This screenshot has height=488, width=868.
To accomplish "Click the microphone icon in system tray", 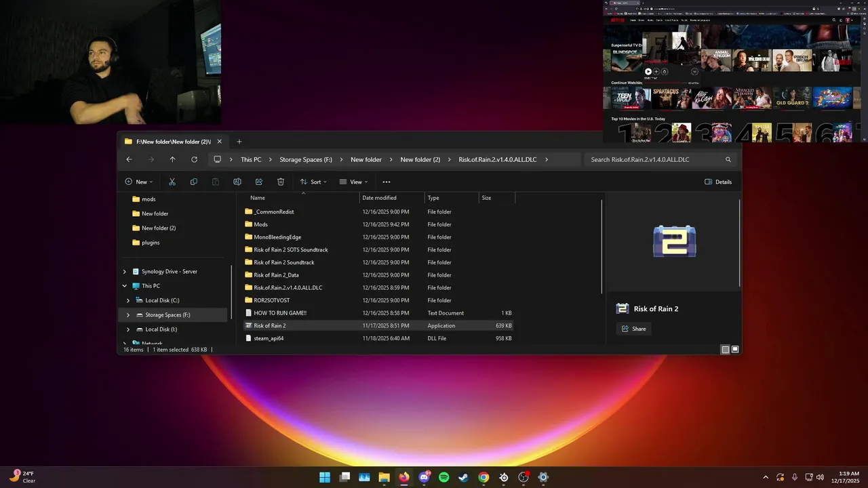I will (x=794, y=477).
